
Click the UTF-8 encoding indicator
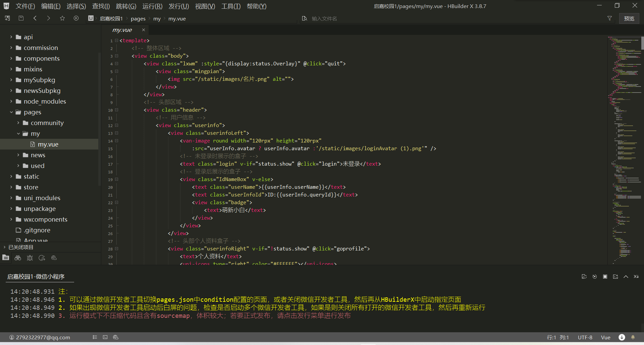pos(585,337)
